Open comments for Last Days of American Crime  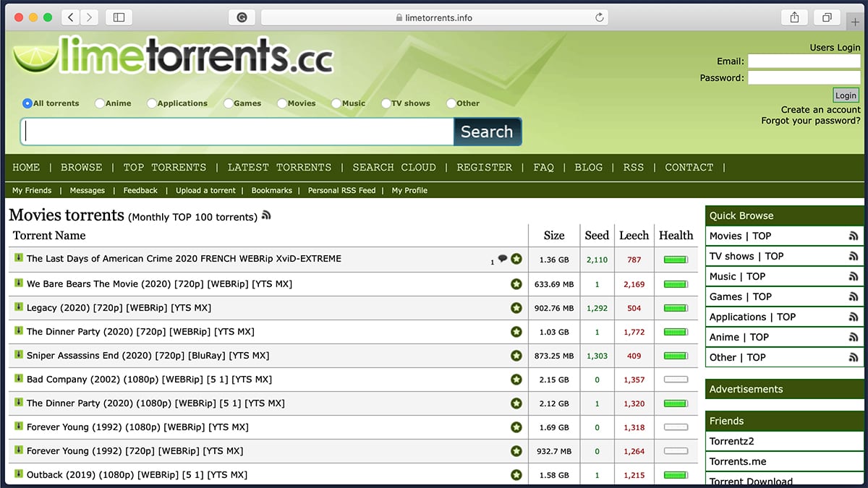503,258
